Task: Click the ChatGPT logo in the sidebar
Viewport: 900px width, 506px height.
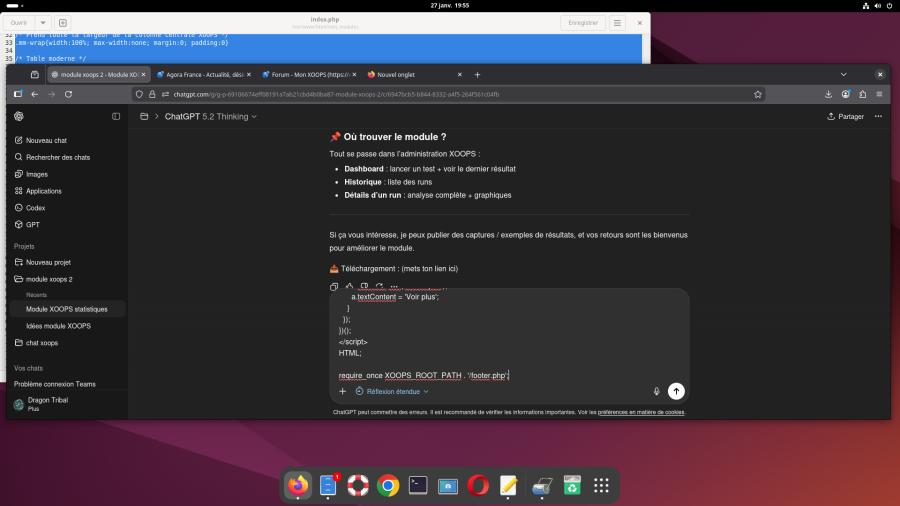Action: (x=19, y=116)
